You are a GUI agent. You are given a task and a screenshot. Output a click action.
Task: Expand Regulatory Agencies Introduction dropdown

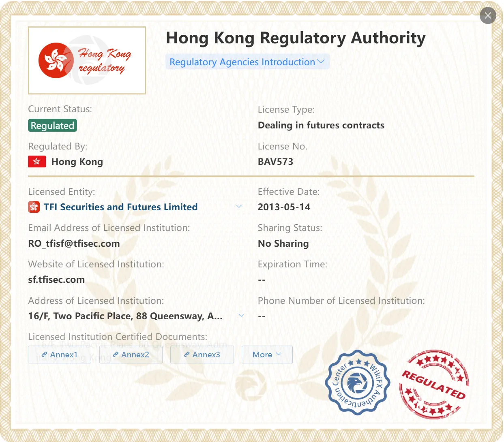click(x=247, y=62)
